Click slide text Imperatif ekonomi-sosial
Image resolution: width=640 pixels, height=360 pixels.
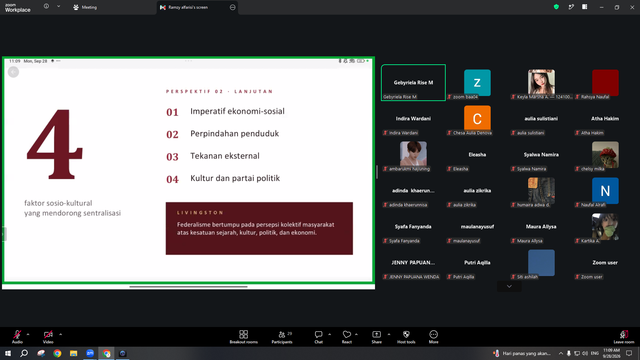pyautogui.click(x=237, y=111)
